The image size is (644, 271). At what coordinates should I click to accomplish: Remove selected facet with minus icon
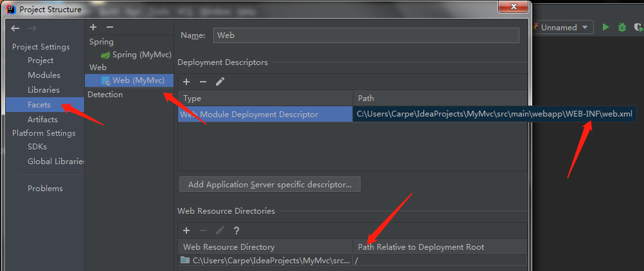pos(110,27)
